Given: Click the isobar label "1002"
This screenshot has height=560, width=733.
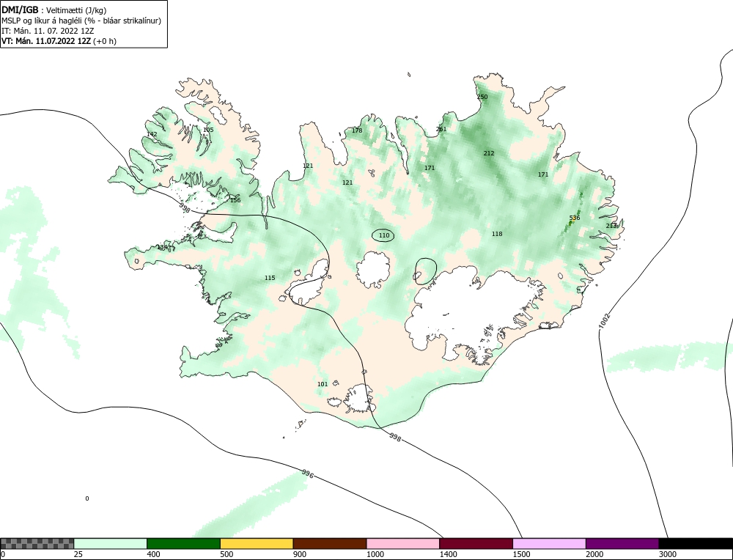Looking at the screenshot, I should pyautogui.click(x=605, y=320).
